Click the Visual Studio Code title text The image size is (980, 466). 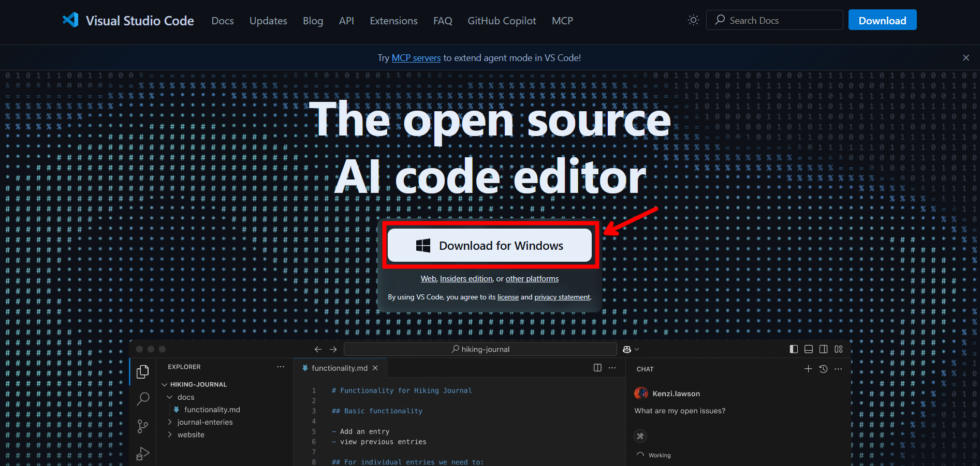pyautogui.click(x=140, y=21)
